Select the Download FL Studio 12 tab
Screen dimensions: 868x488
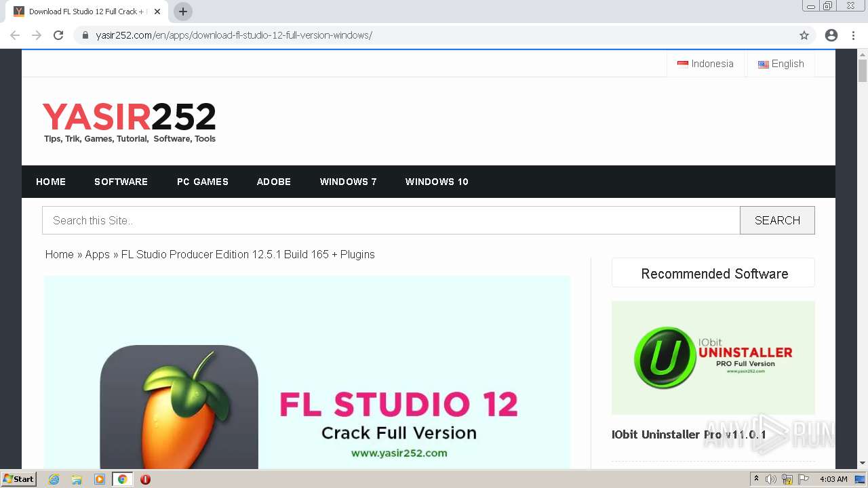(87, 12)
